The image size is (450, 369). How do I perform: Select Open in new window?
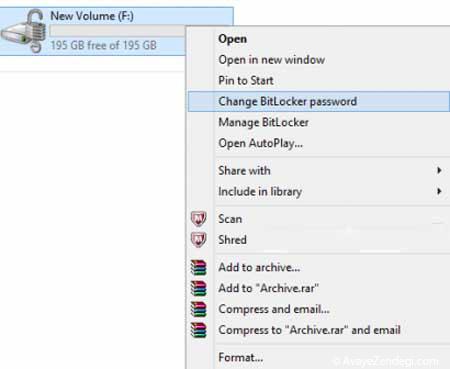click(272, 60)
